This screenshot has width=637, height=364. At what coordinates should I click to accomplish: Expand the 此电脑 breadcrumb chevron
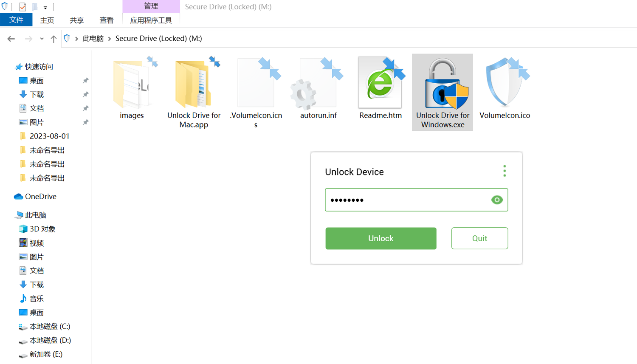pos(110,39)
